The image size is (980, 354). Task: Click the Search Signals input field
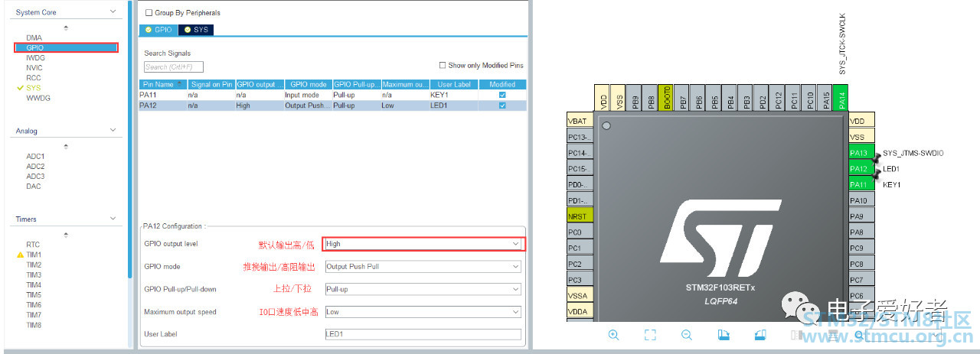tap(174, 67)
